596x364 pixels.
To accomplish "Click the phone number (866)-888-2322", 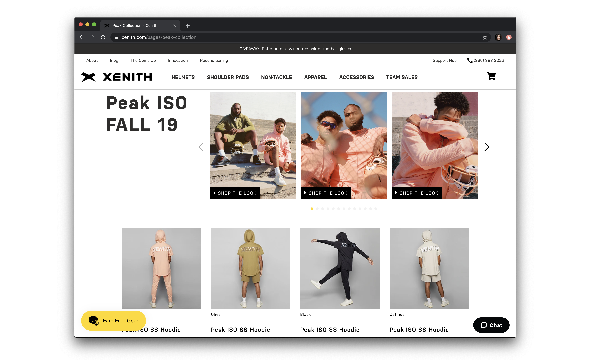I will pyautogui.click(x=489, y=61).
